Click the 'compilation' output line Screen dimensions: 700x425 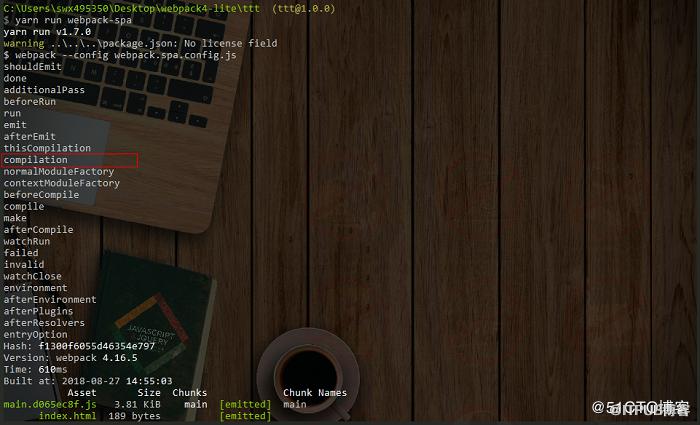(36, 160)
